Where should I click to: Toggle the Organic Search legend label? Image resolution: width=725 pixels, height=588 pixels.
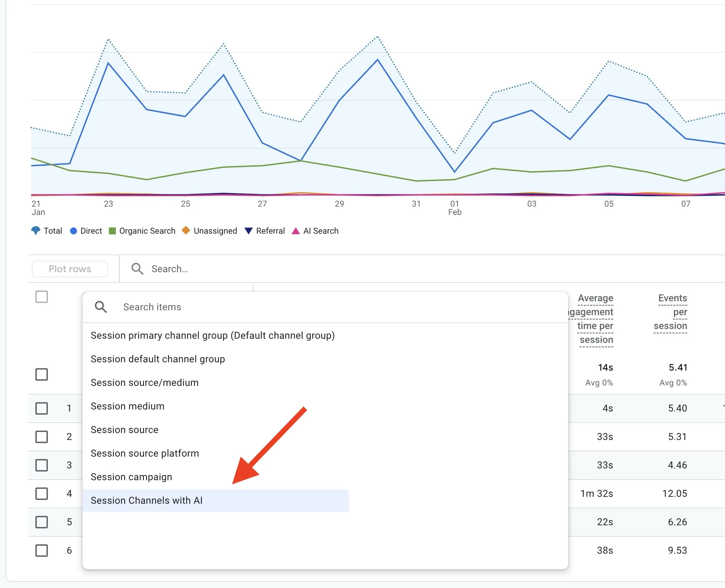(147, 231)
